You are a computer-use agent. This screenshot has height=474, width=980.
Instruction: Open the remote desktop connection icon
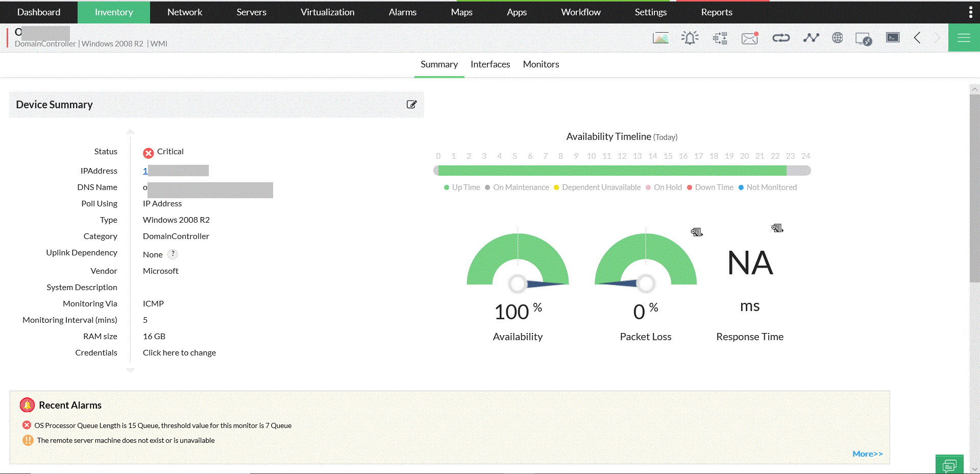pos(864,37)
